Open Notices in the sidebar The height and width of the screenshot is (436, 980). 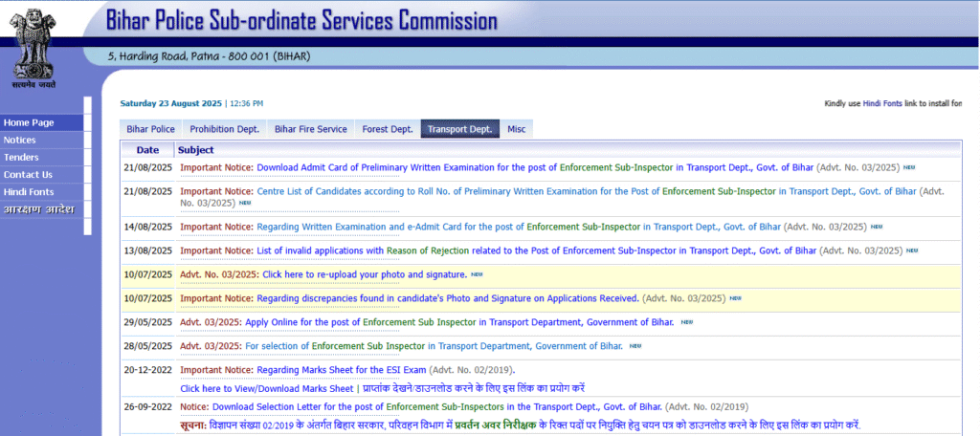(x=20, y=140)
